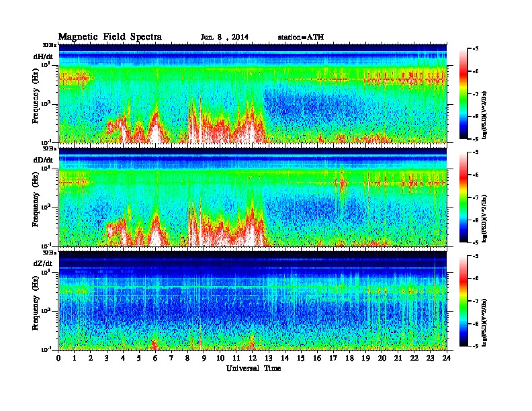
Task: Click the "3" tick on the Universal Time axis
Action: [107, 358]
